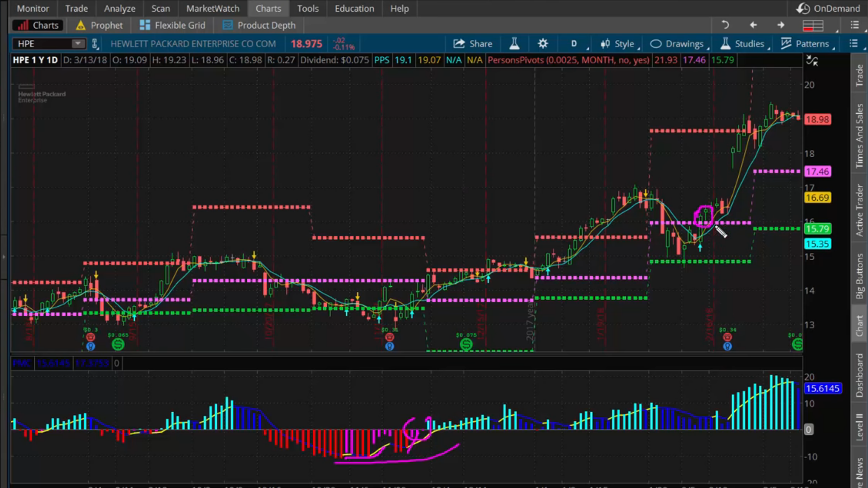Switch to the MarketWatch tab
Screen dimensions: 868x488
[x=213, y=8]
